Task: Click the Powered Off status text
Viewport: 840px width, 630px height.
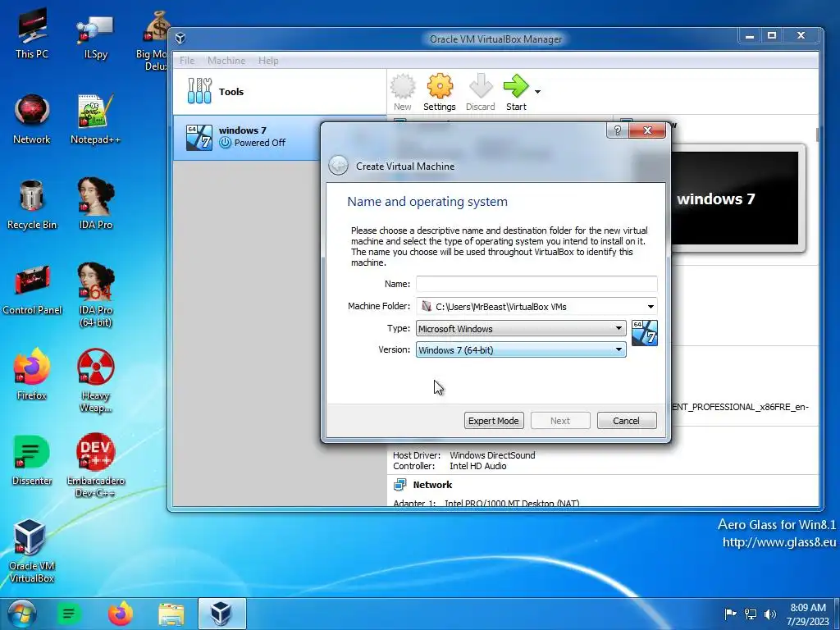Action: pyautogui.click(x=260, y=143)
